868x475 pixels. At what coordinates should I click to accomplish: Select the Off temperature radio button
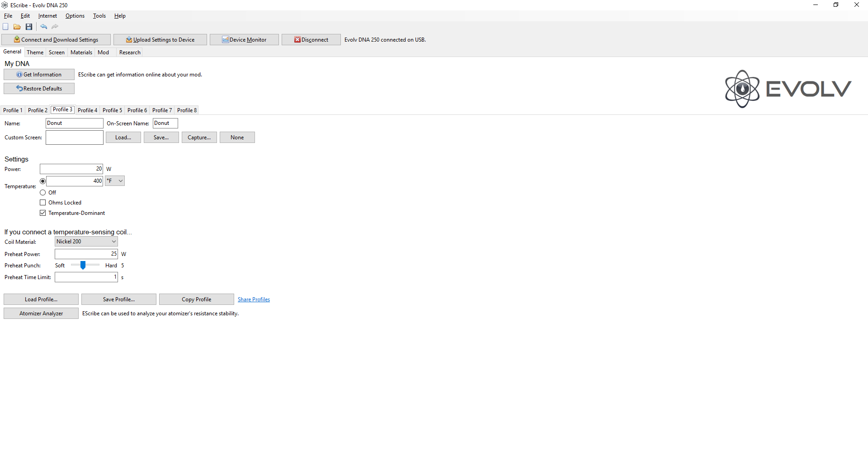[43, 193]
